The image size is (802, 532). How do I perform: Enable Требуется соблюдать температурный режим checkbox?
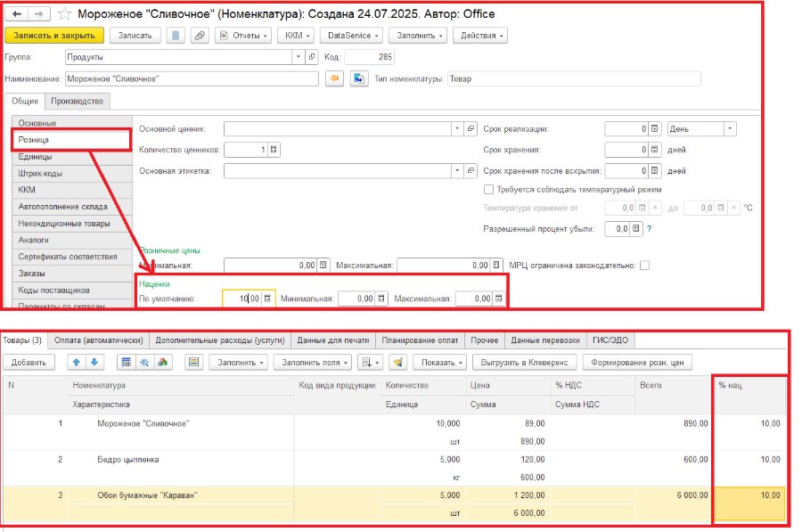pos(488,190)
